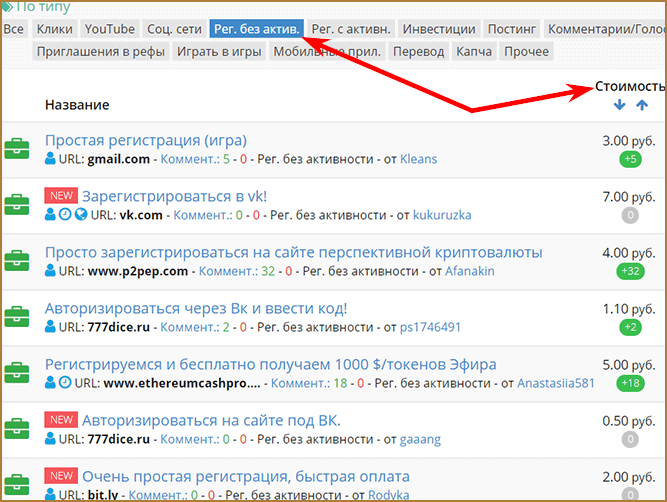Open author profile ps1746491
The image size is (667, 502).
pyautogui.click(x=430, y=327)
